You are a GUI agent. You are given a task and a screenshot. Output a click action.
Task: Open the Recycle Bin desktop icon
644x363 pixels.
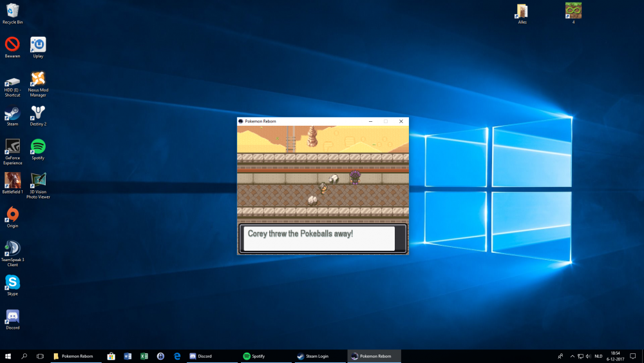12,11
